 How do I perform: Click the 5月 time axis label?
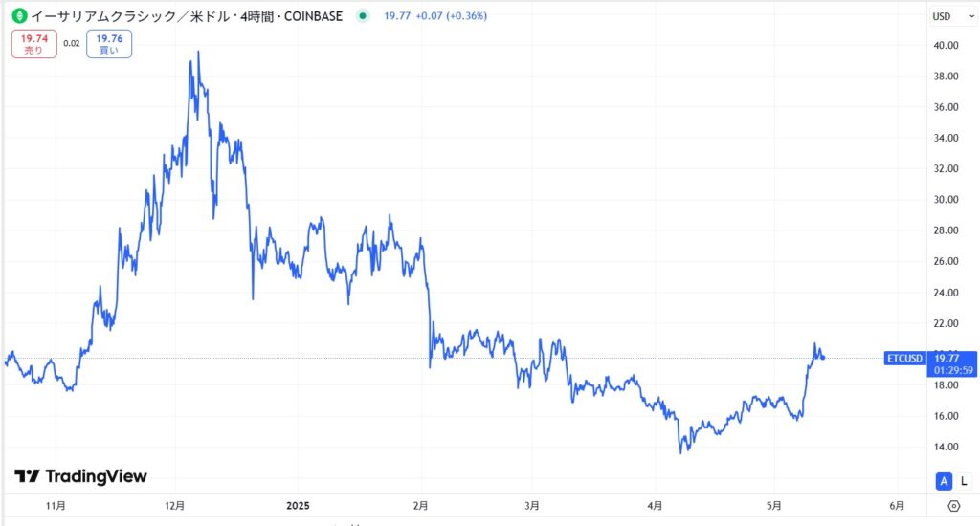[775, 505]
